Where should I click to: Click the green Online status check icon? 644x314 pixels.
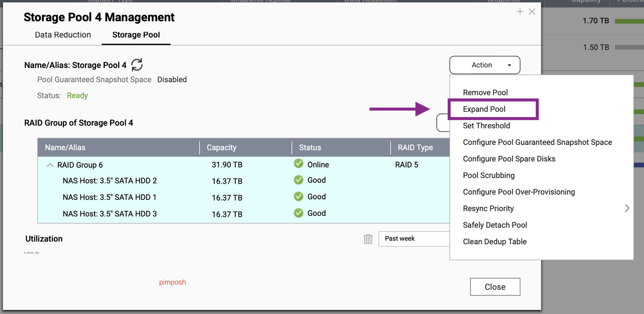point(299,164)
